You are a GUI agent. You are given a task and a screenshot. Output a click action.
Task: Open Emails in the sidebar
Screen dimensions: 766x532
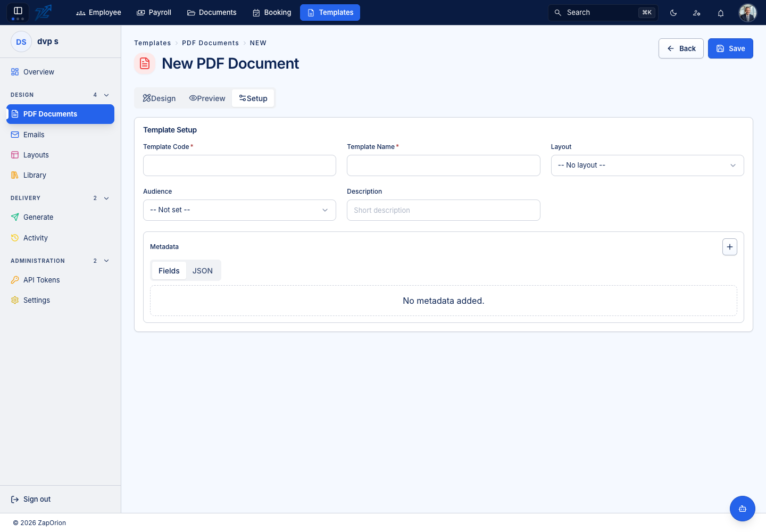click(x=60, y=135)
